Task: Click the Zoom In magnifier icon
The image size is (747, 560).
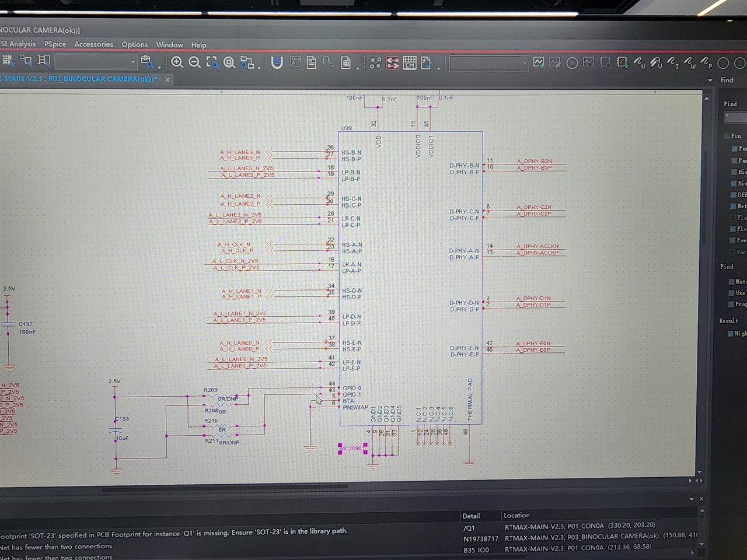Action: (177, 62)
